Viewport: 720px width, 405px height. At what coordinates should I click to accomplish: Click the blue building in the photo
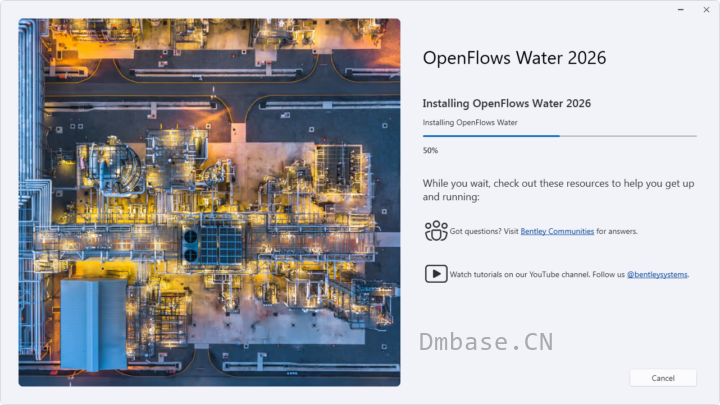94,324
